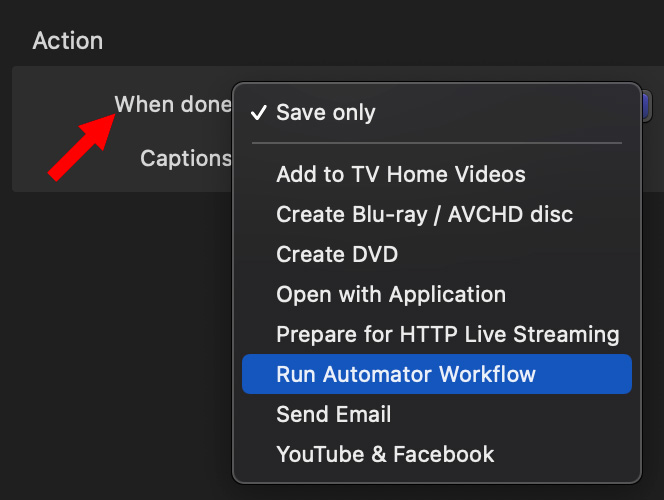This screenshot has height=500, width=664.
Task: Click the separator line under Save only
Action: click(437, 143)
